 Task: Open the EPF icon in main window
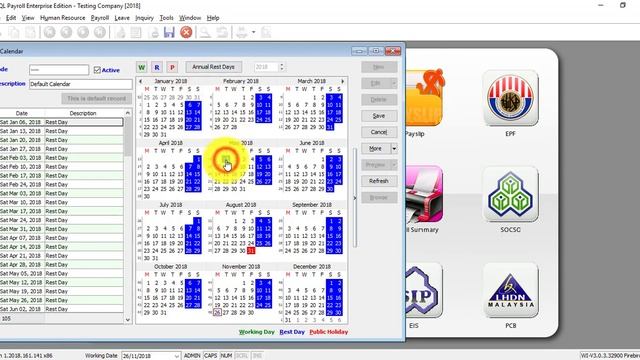(510, 98)
